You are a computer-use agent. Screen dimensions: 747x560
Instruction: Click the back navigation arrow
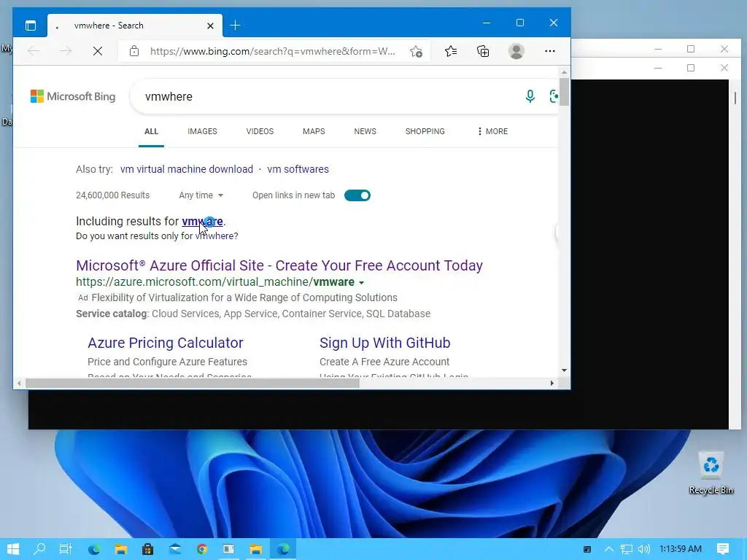click(x=34, y=51)
